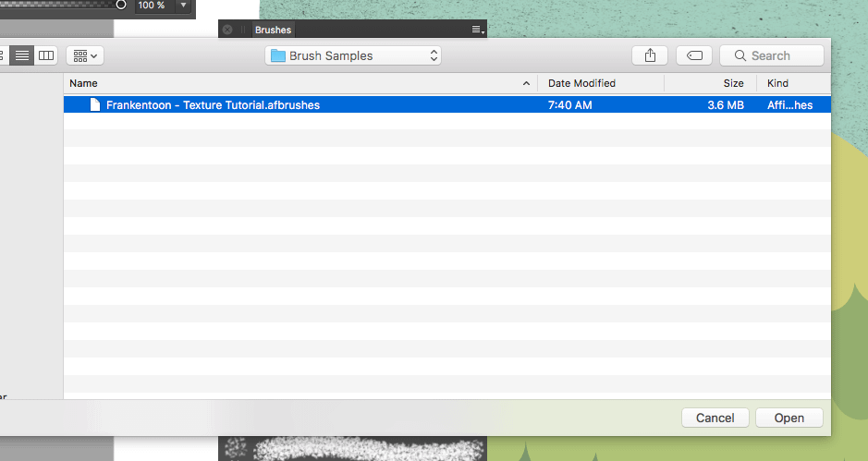Screen dimensions: 868x461
Task: Click the Affi…hes kind value
Action: point(790,105)
